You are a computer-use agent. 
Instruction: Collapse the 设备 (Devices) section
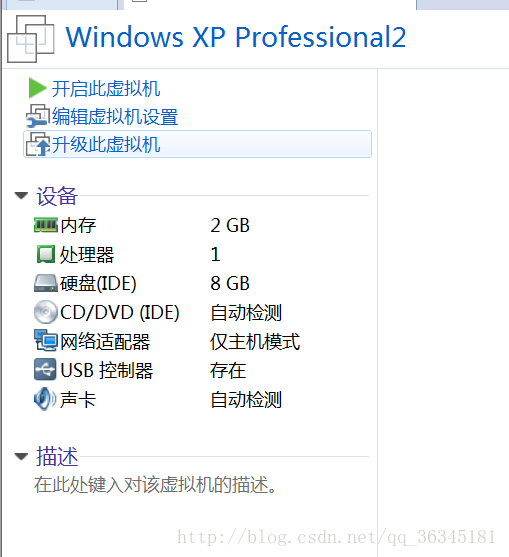pos(21,195)
